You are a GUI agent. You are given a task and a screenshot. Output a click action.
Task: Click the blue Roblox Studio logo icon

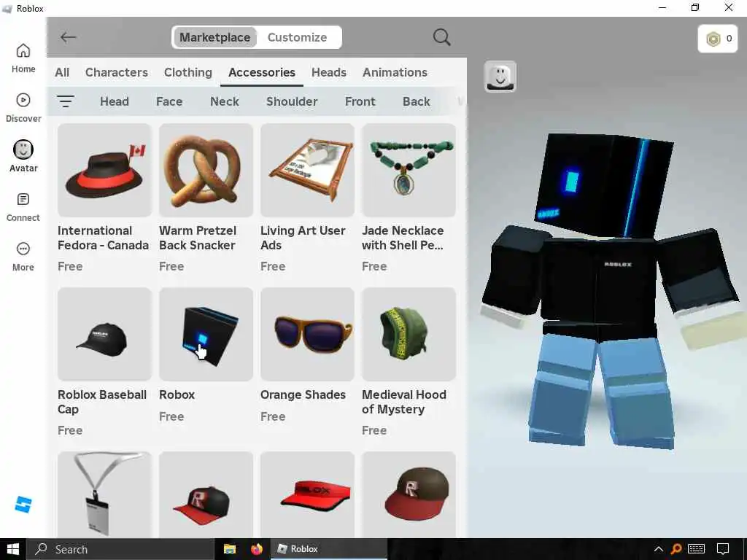pyautogui.click(x=23, y=505)
